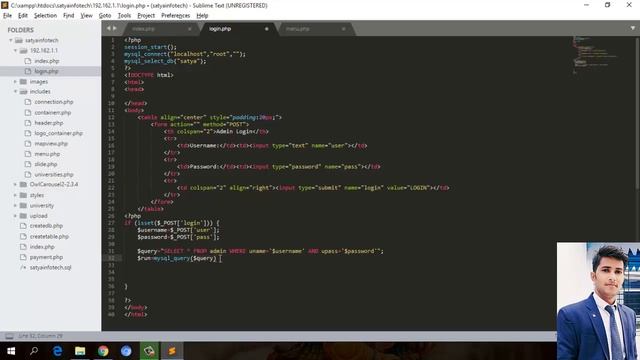This screenshot has height=360, width=640.
Task: Open header.php in the sidebar
Action: (49, 123)
